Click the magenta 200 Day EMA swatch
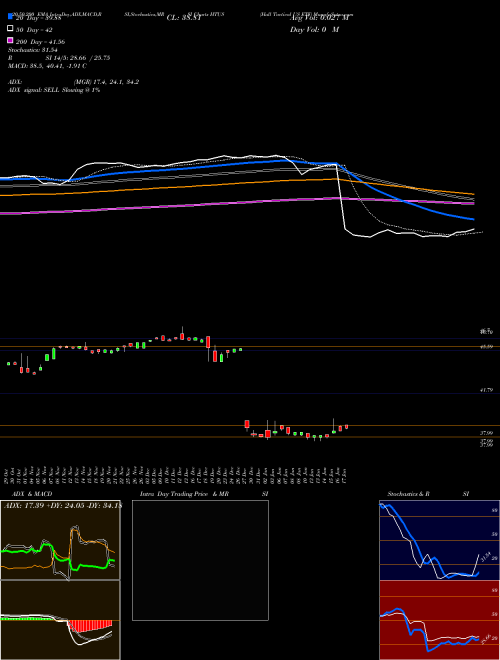The height and width of the screenshot is (660, 500). (10, 40)
